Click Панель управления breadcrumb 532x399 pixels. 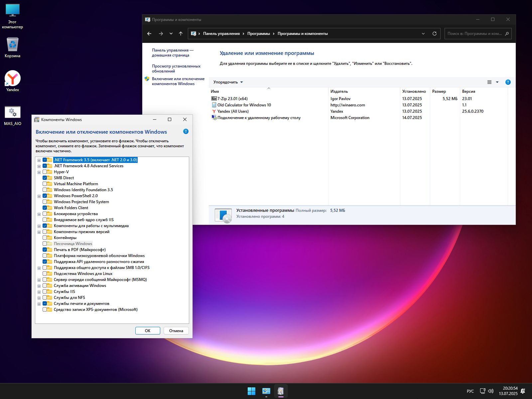pos(221,34)
